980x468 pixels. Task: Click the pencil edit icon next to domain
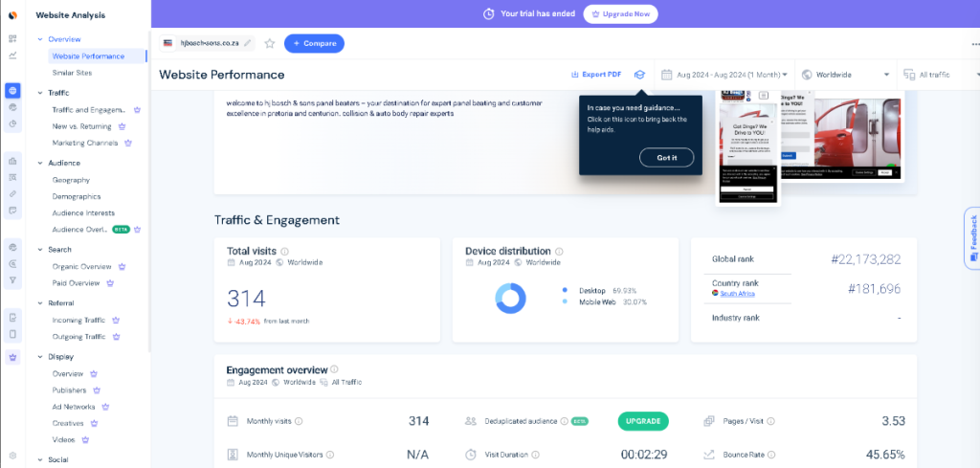[x=249, y=43]
